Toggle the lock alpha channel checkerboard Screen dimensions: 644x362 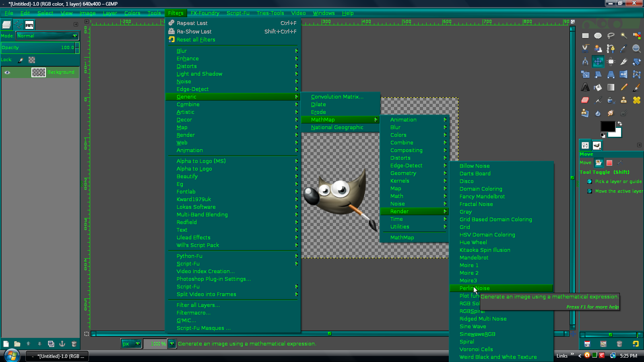(32, 60)
